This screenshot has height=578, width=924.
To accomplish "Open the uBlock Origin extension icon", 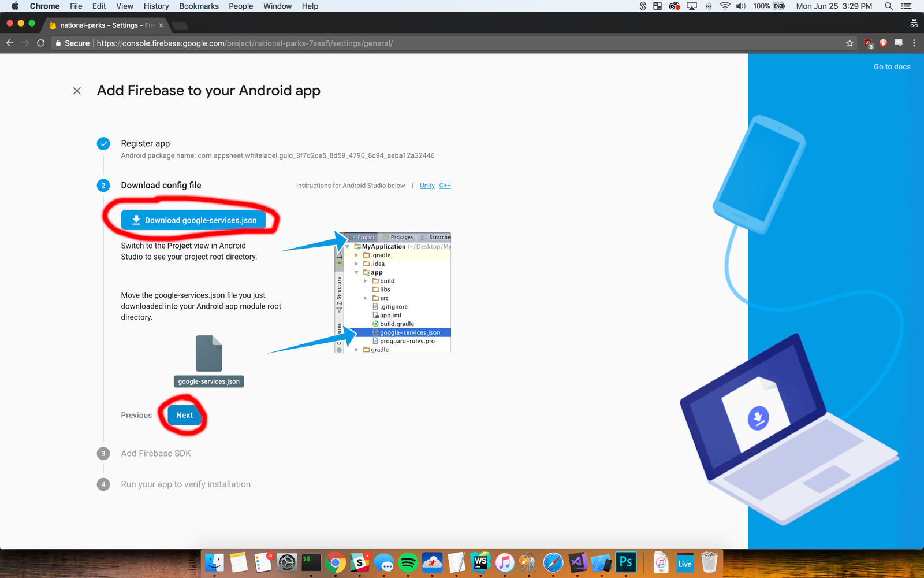I will tap(868, 43).
